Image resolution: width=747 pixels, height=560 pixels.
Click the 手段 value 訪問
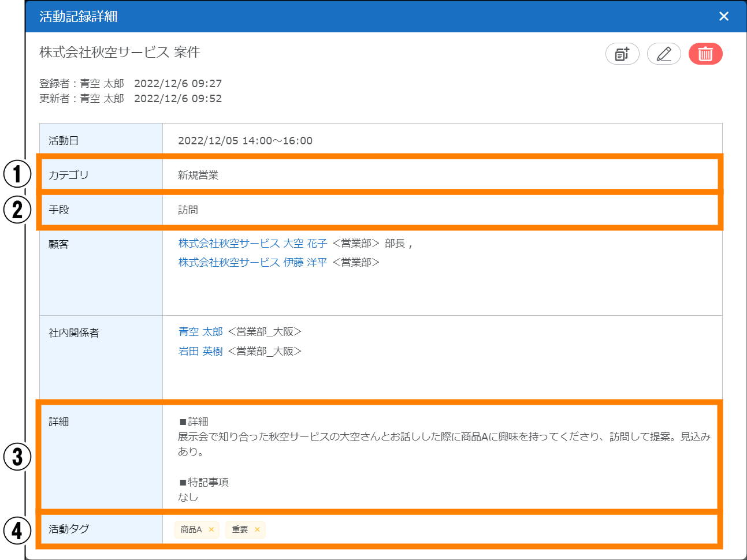coord(188,210)
